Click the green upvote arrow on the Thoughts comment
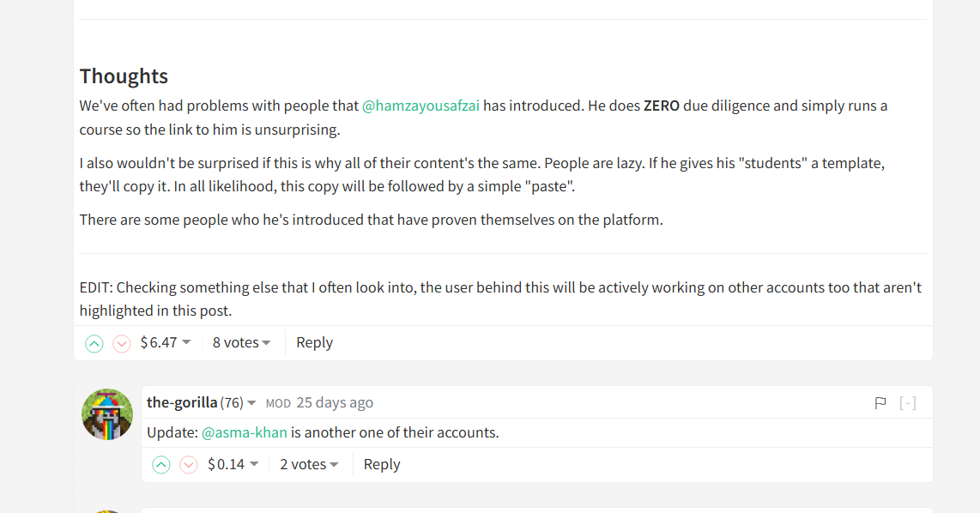Image resolution: width=980 pixels, height=513 pixels. point(94,343)
